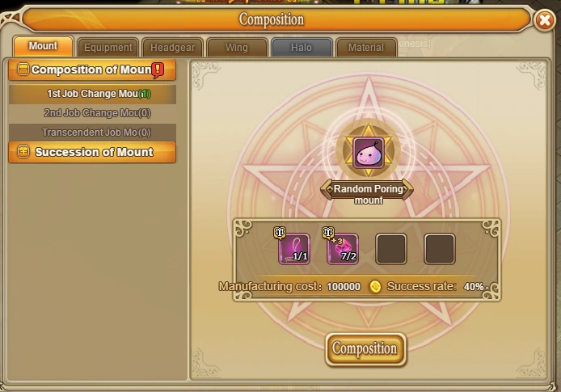The height and width of the screenshot is (392, 561).
Task: Open the Halo tab
Action: (302, 48)
